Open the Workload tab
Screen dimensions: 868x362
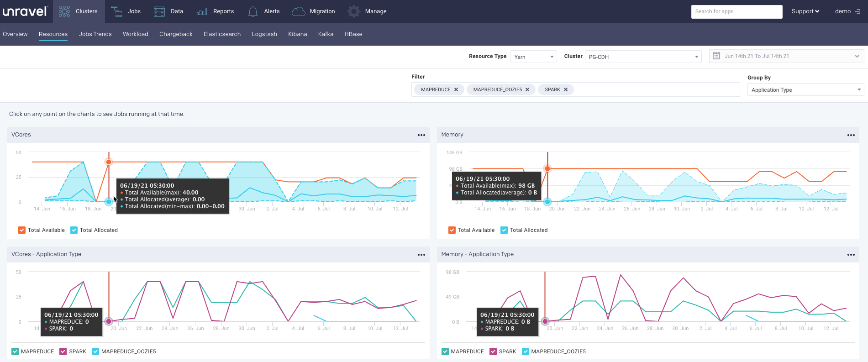(x=136, y=34)
